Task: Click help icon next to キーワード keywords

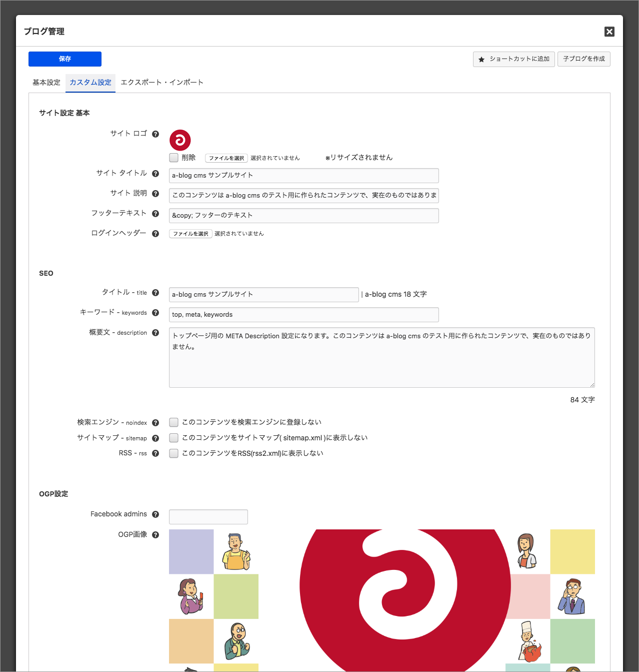Action: click(155, 313)
